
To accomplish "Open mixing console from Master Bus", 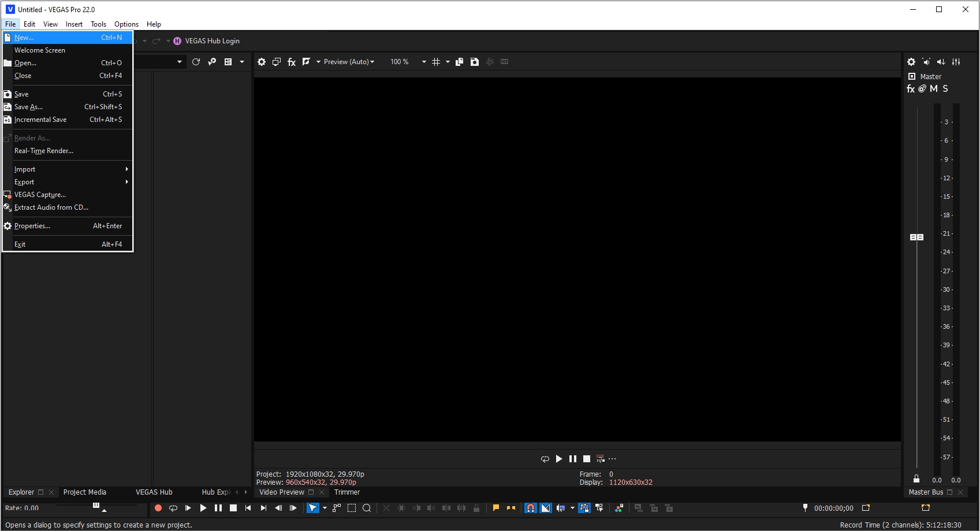I will coord(956,62).
